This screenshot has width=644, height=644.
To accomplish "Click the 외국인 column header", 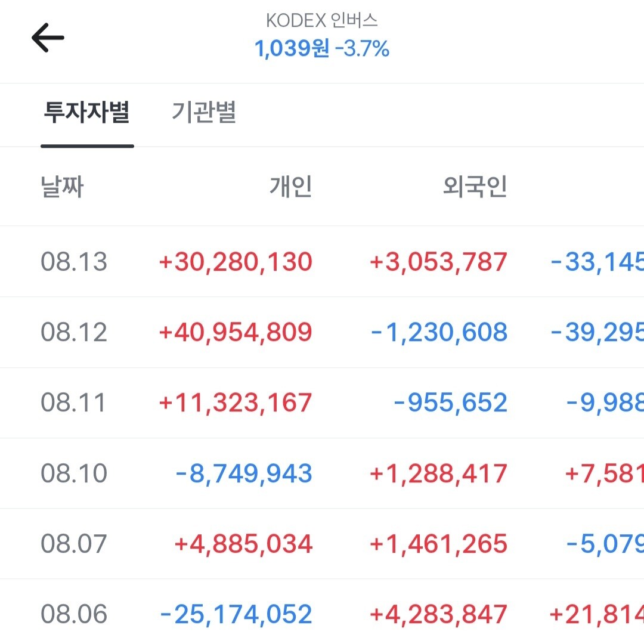I will point(475,187).
